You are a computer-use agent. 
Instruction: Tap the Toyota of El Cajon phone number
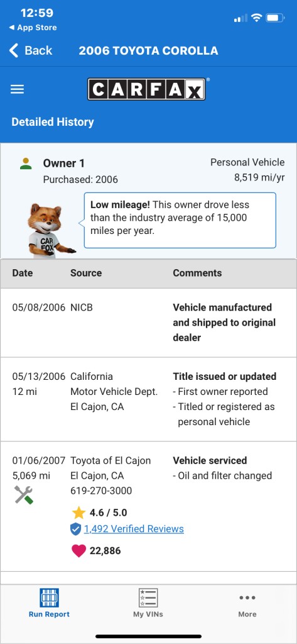(x=101, y=491)
